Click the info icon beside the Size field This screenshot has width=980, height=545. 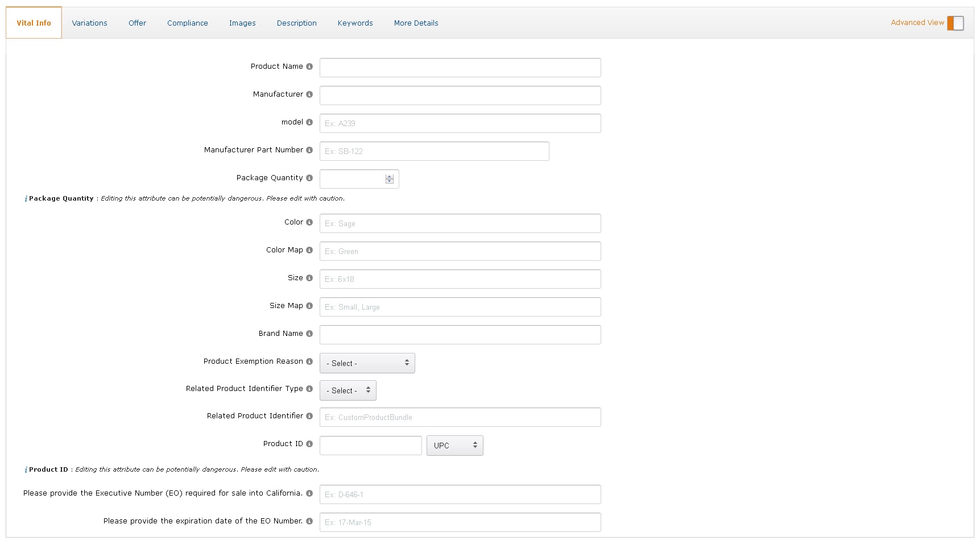click(309, 278)
